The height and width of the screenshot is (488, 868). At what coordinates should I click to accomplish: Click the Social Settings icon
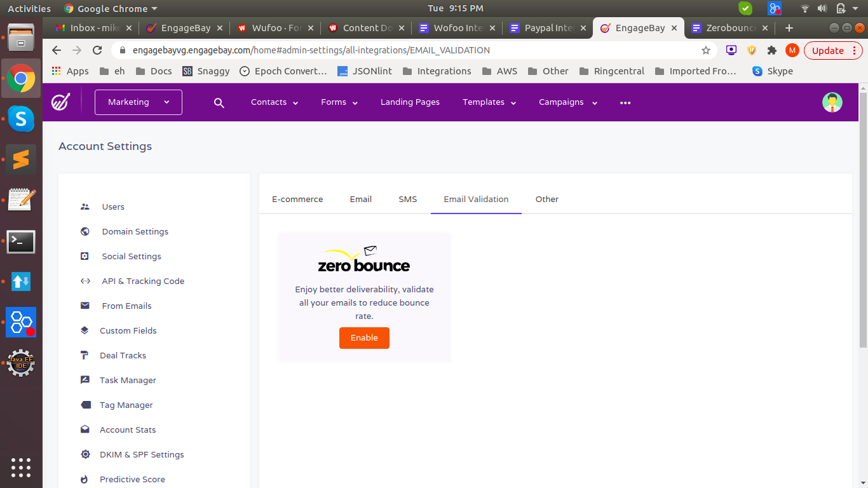(x=85, y=256)
